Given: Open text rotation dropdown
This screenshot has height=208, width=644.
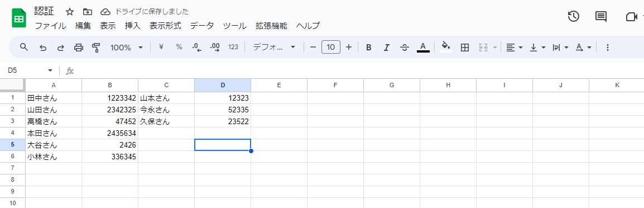Looking at the screenshot, I should [x=583, y=48].
